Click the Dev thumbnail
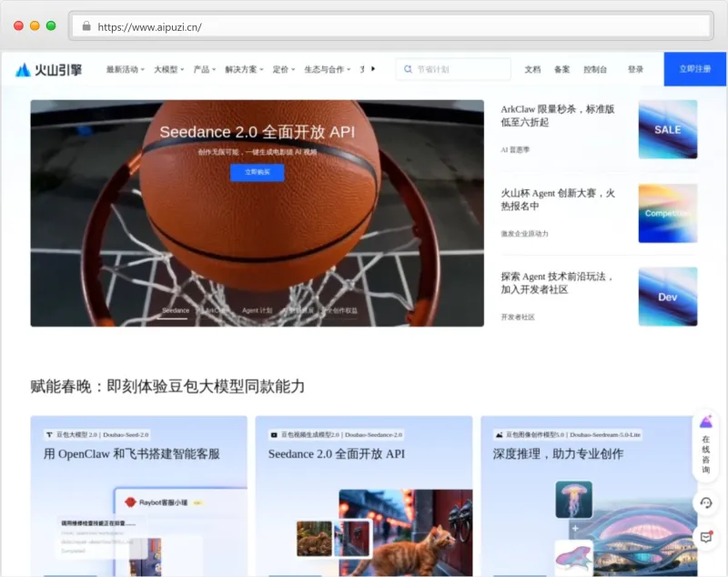 [x=668, y=297]
